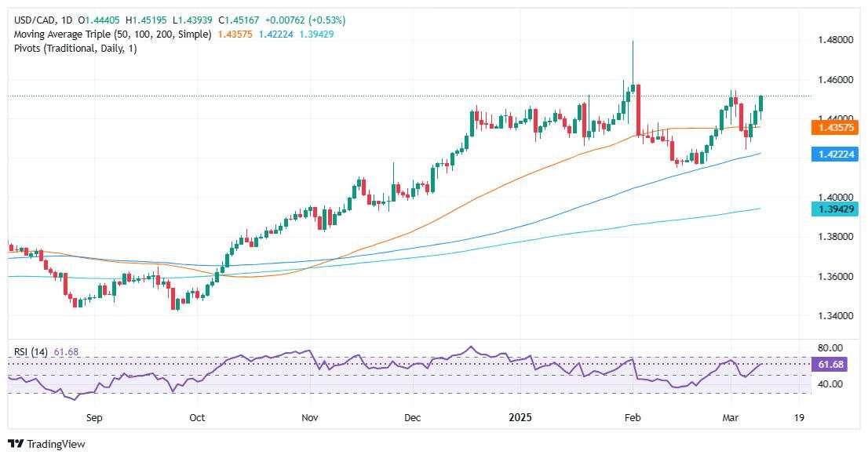Click the early February spike candle wick
This screenshot has width=868, height=458.
633,62
